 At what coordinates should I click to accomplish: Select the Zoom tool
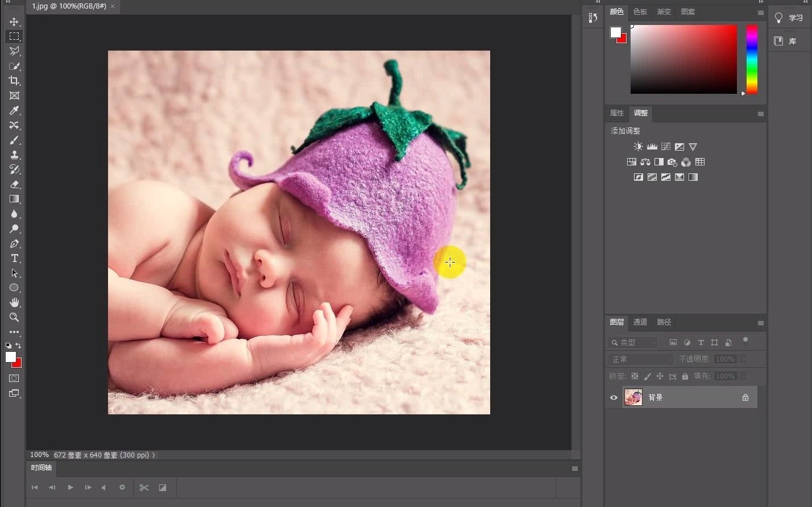tap(14, 317)
